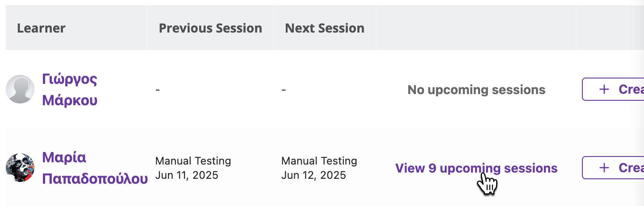
Task: Click blank header cell above upcoming sessions
Action: click(476, 28)
